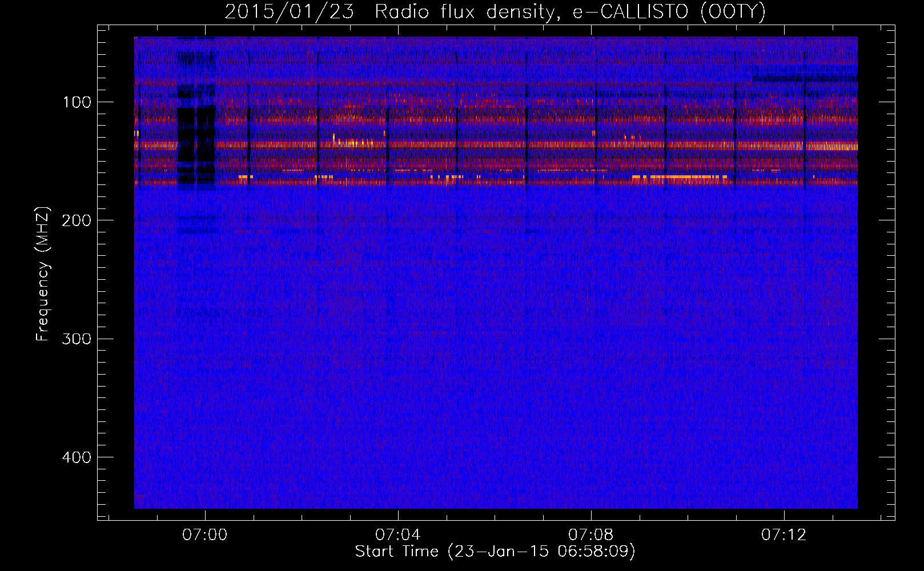Click the 07:12 time tick label

click(x=784, y=534)
